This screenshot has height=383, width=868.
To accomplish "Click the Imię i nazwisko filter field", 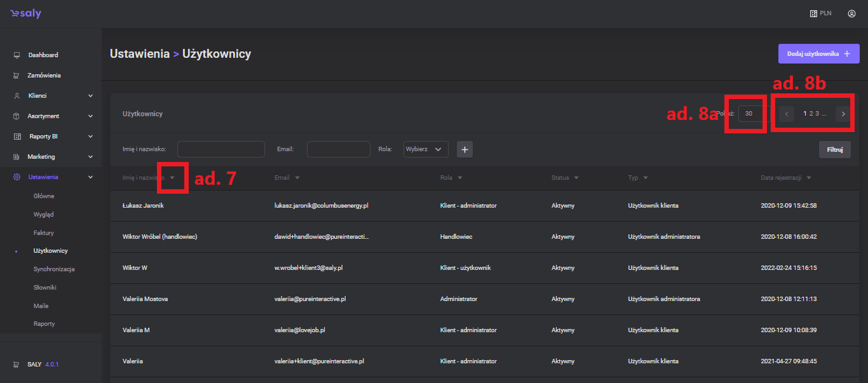I will pyautogui.click(x=220, y=149).
